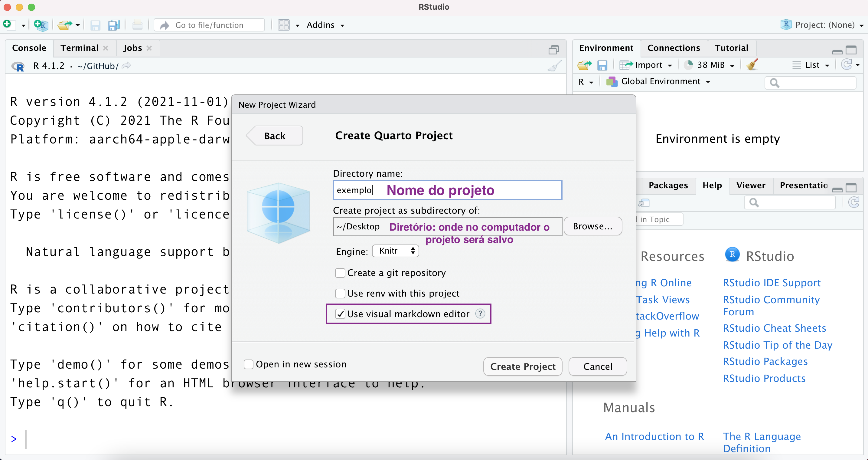Switch to the Terminal tab

tap(79, 48)
